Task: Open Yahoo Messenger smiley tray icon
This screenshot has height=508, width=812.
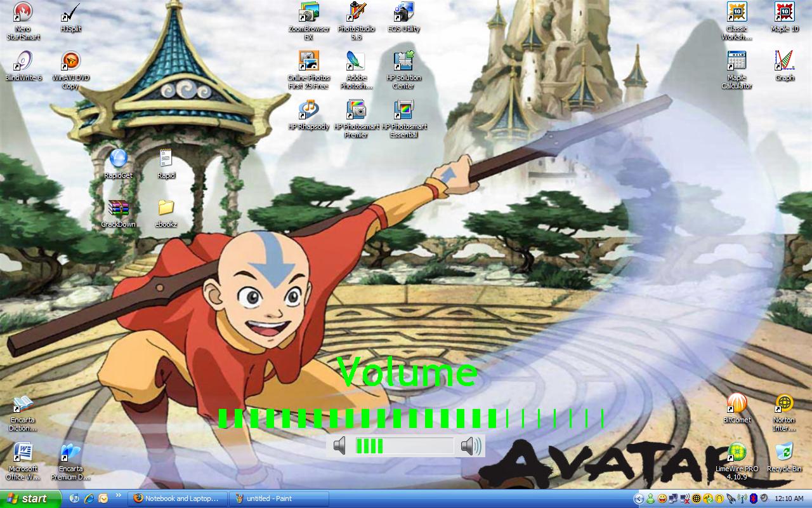Action: [x=662, y=498]
